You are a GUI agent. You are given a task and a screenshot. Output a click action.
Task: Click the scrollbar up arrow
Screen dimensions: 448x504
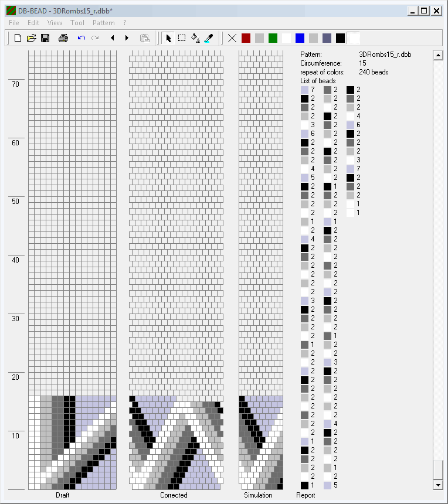(x=437, y=55)
